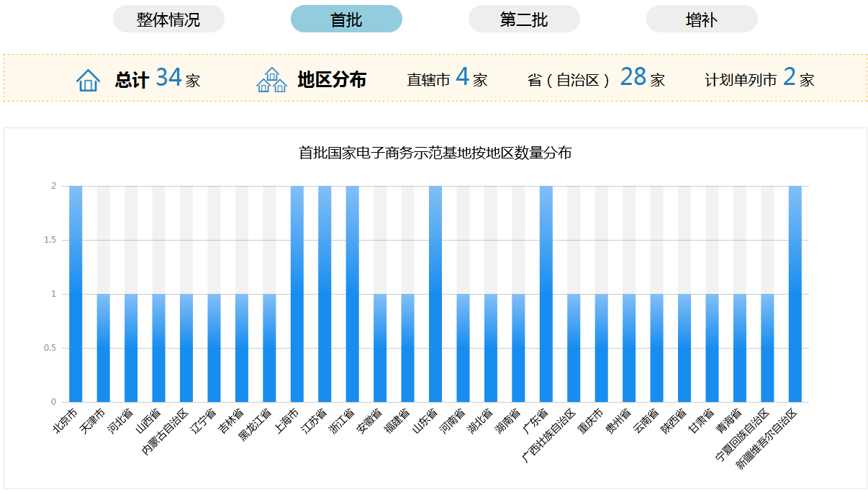Select the 重庆市 bar

coord(602,348)
